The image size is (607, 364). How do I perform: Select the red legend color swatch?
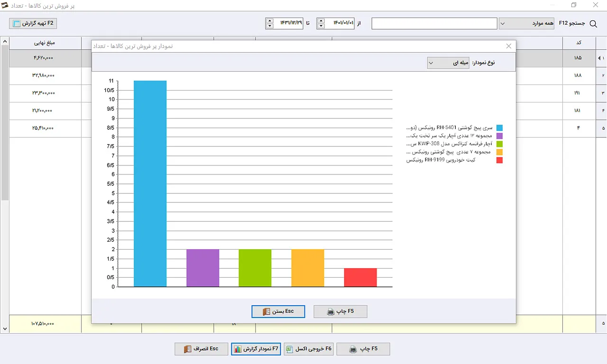pos(499,160)
